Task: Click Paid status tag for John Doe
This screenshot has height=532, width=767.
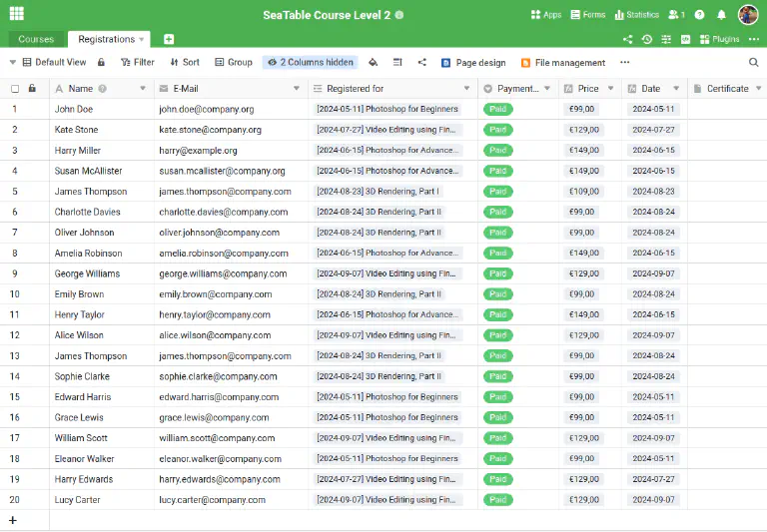Action: (x=497, y=109)
